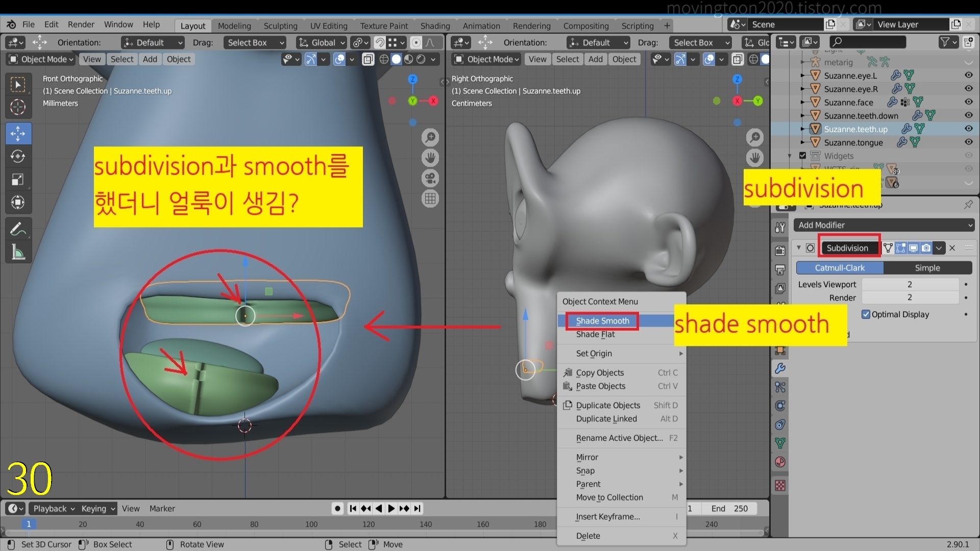Open Add Modifier dropdown
The width and height of the screenshot is (980, 551).
(x=884, y=225)
